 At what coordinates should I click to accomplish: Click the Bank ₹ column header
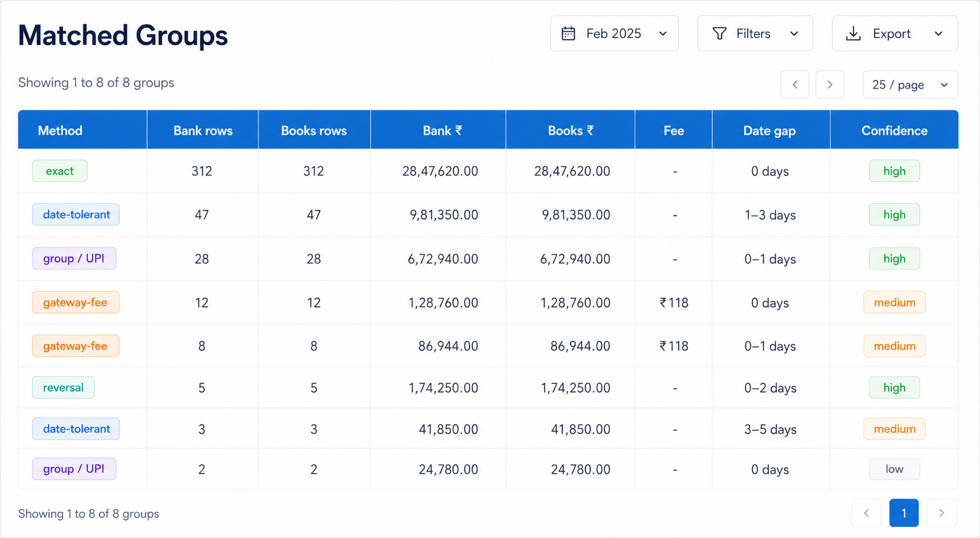pos(442,130)
